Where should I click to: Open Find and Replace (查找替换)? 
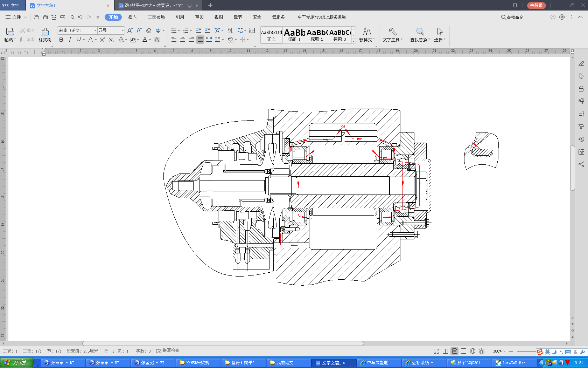tap(420, 35)
